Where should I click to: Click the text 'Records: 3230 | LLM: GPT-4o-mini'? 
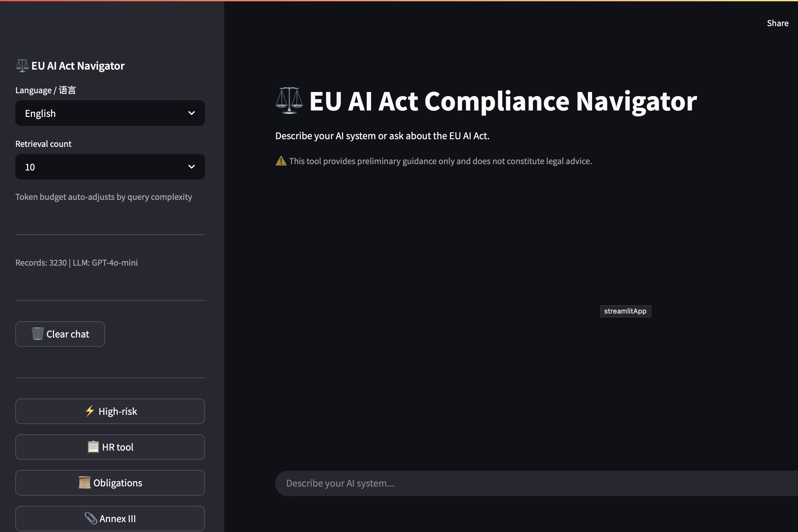(76, 262)
